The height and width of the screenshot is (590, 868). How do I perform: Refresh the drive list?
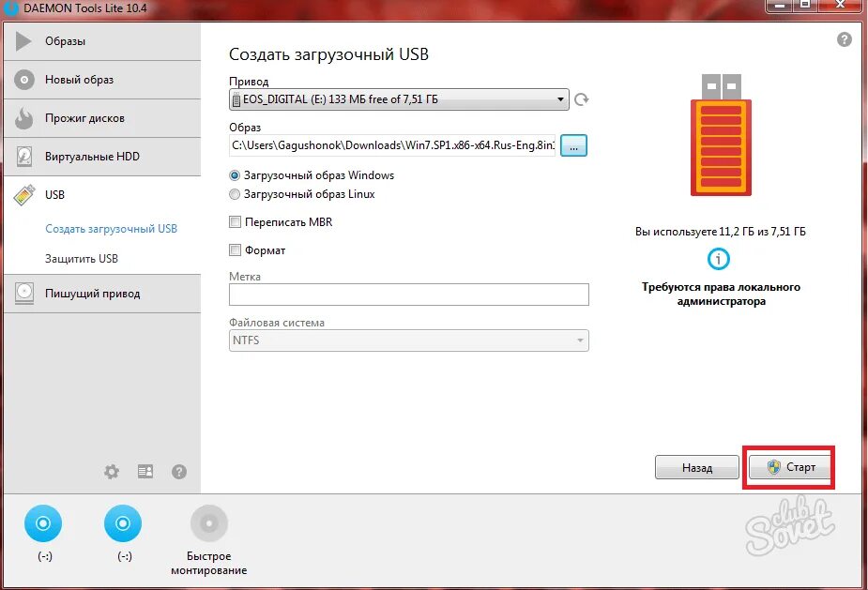click(581, 99)
